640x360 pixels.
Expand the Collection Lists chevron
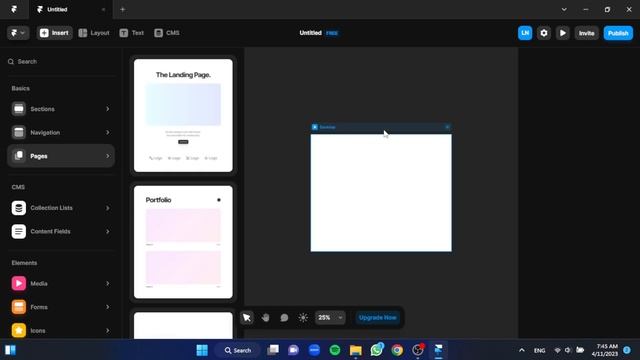pyautogui.click(x=108, y=208)
